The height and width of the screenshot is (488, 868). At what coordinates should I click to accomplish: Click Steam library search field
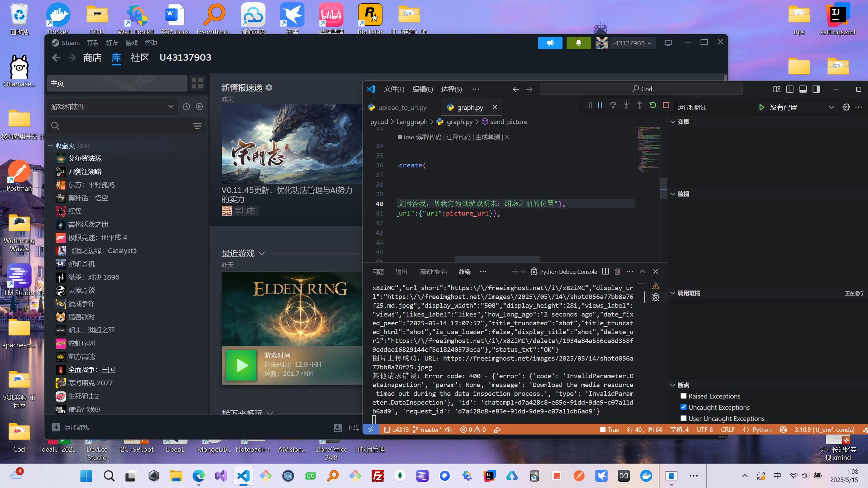pos(126,126)
